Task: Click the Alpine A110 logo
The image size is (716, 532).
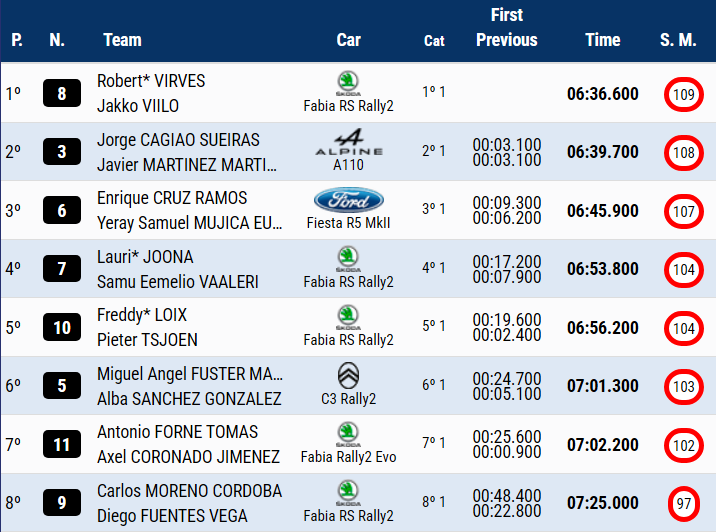Action: [x=348, y=139]
